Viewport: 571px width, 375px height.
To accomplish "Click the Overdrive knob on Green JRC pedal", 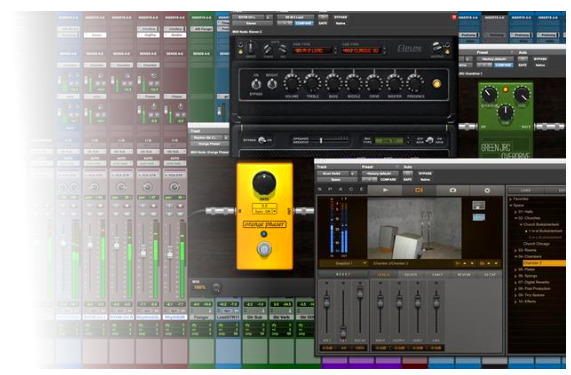I will tap(489, 94).
